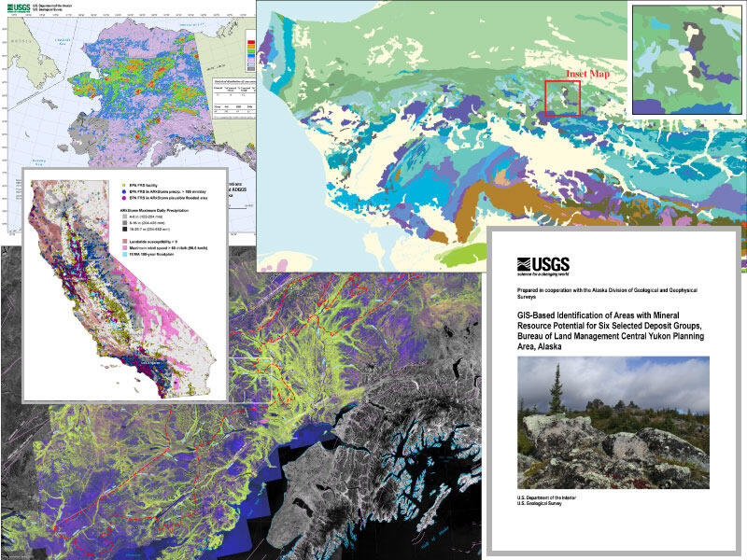
Task: Select the green swatch in the precipitation color ramp
Action: click(249, 50)
